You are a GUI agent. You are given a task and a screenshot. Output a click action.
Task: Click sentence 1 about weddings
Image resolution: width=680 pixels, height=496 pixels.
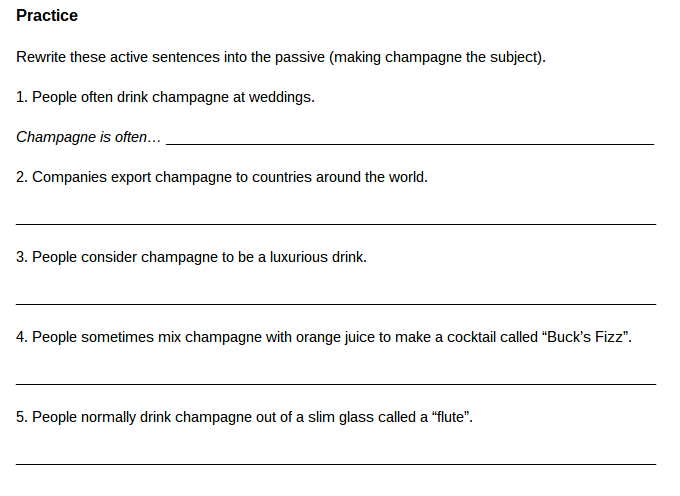165,97
